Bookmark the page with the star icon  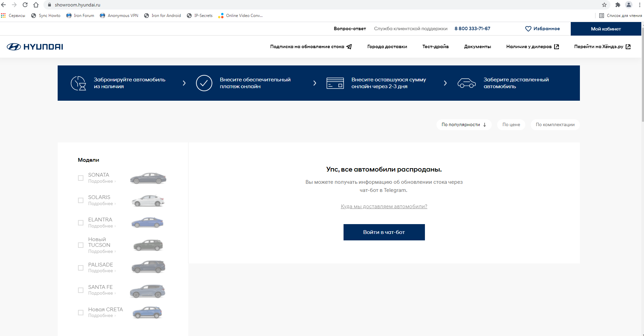coord(604,5)
